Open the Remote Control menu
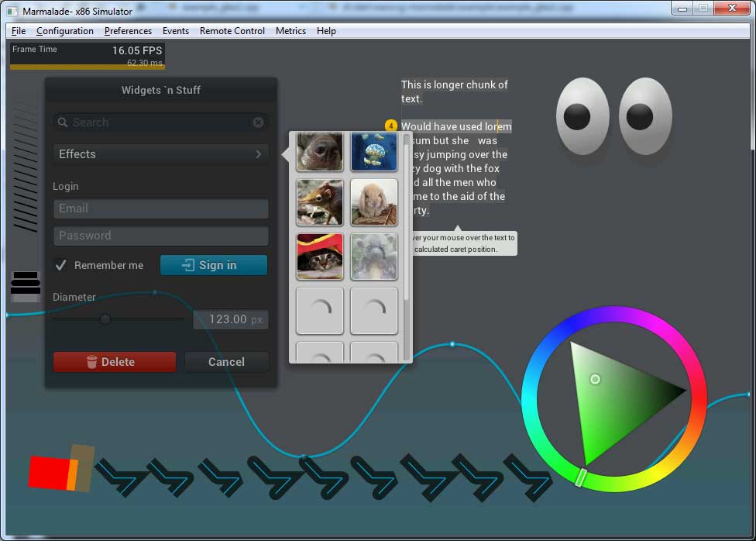 (232, 31)
